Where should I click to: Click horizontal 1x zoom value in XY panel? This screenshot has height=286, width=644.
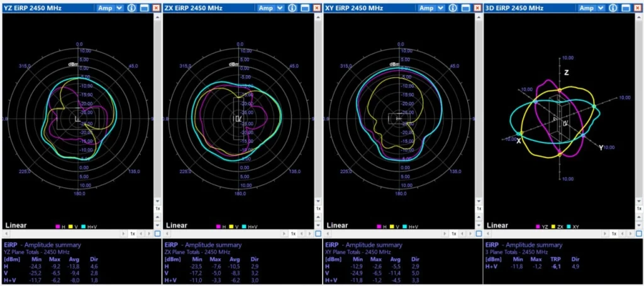(454, 234)
